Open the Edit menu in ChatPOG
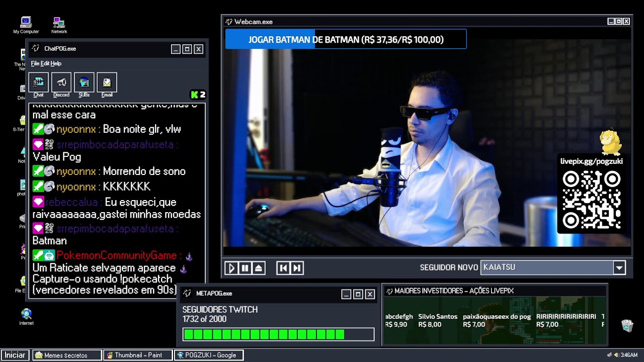Screen dimensions: 644x362 pos(45,64)
